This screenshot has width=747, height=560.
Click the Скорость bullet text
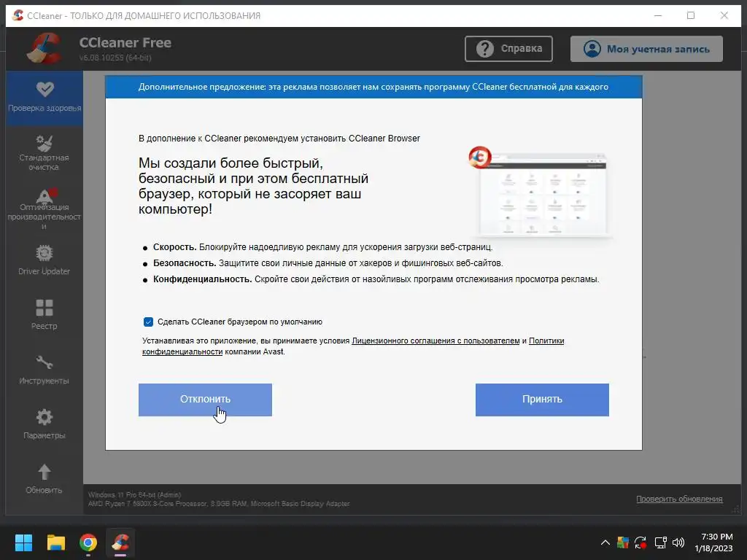(322, 247)
